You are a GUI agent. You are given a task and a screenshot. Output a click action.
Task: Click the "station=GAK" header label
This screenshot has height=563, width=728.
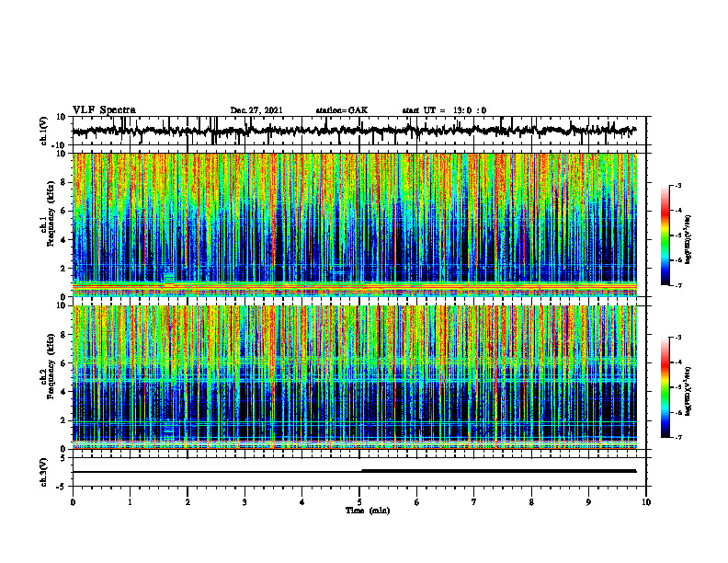click(342, 110)
